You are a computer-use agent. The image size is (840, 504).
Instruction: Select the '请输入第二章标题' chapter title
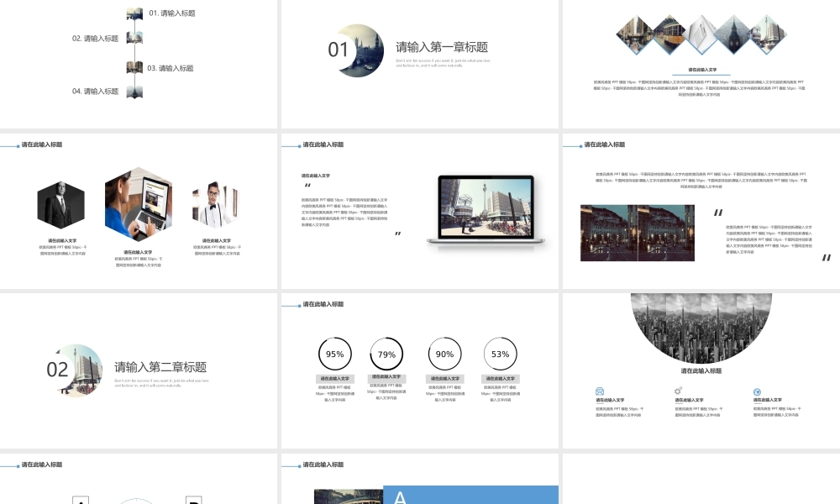point(160,367)
